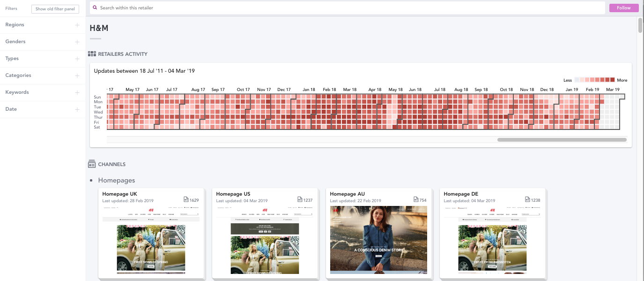Click the Homepage DE title
The image size is (644, 281).
click(461, 194)
